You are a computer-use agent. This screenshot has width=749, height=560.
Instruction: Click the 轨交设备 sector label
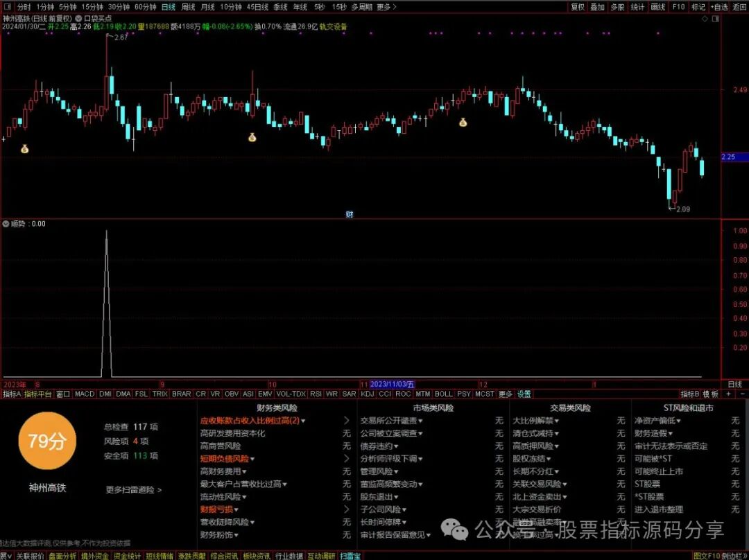tap(333, 27)
